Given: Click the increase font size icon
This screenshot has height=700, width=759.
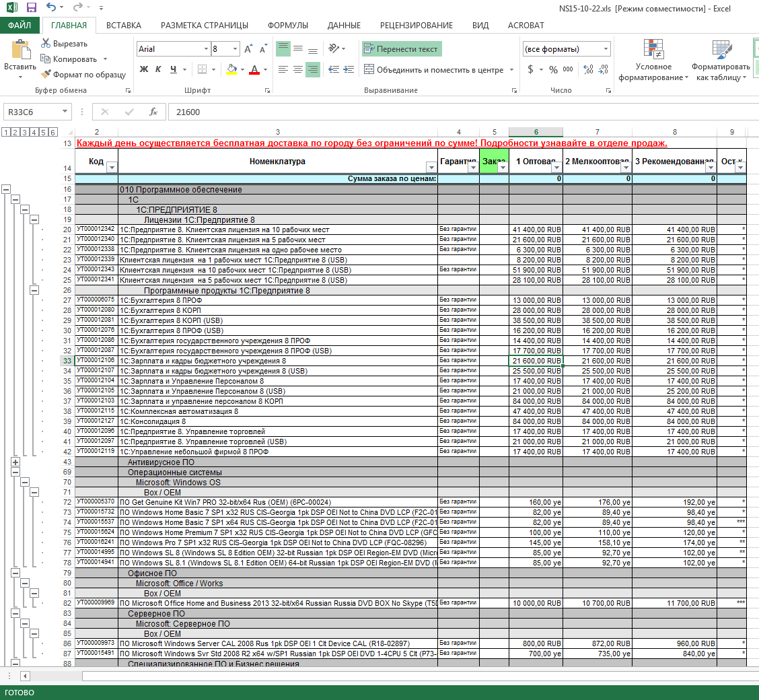Looking at the screenshot, I should [248, 49].
